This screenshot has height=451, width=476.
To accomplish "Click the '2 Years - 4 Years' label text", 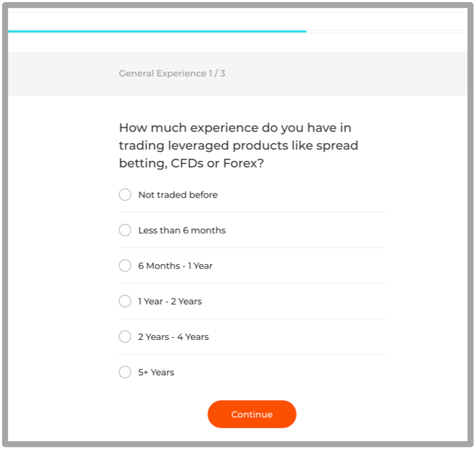I will [x=173, y=337].
